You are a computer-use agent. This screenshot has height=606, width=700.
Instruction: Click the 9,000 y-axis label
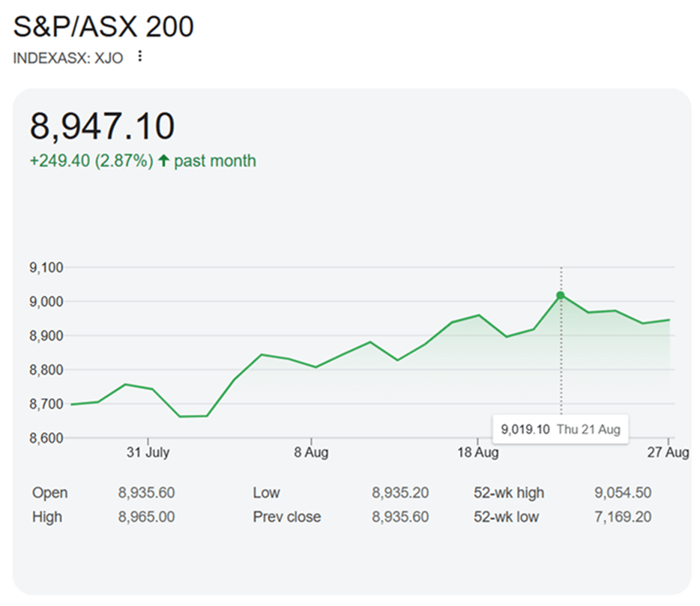tap(46, 302)
